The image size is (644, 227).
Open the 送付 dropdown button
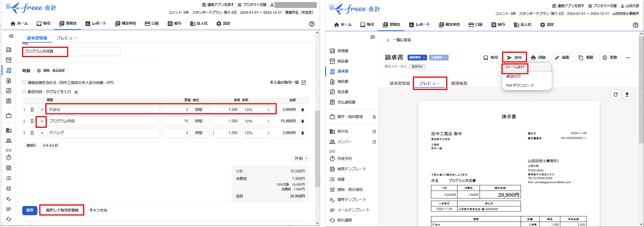click(x=514, y=57)
